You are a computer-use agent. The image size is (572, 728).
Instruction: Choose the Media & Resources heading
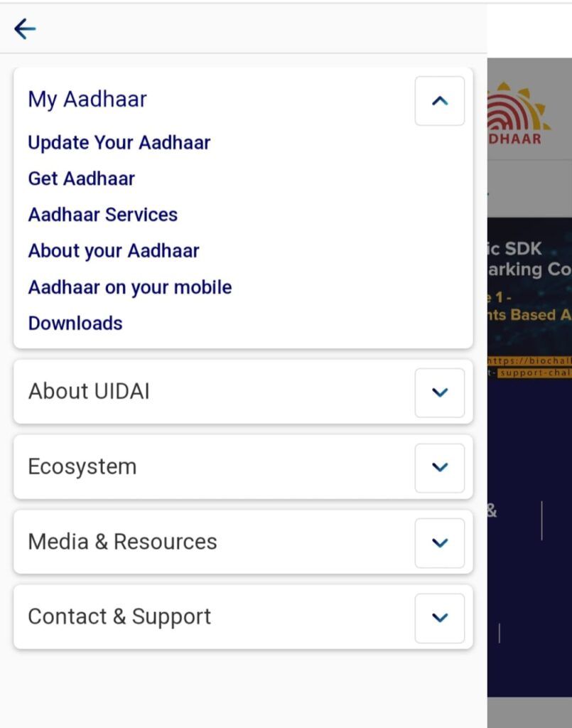(x=122, y=542)
